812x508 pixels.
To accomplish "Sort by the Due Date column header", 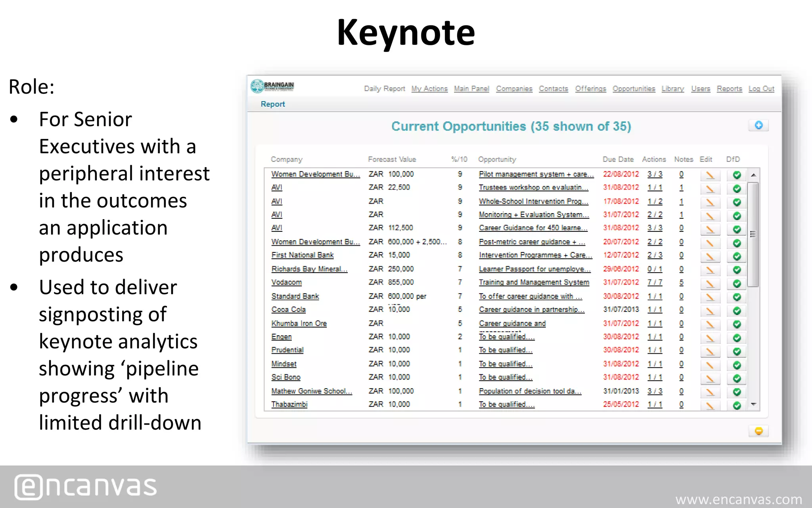I will (x=618, y=159).
